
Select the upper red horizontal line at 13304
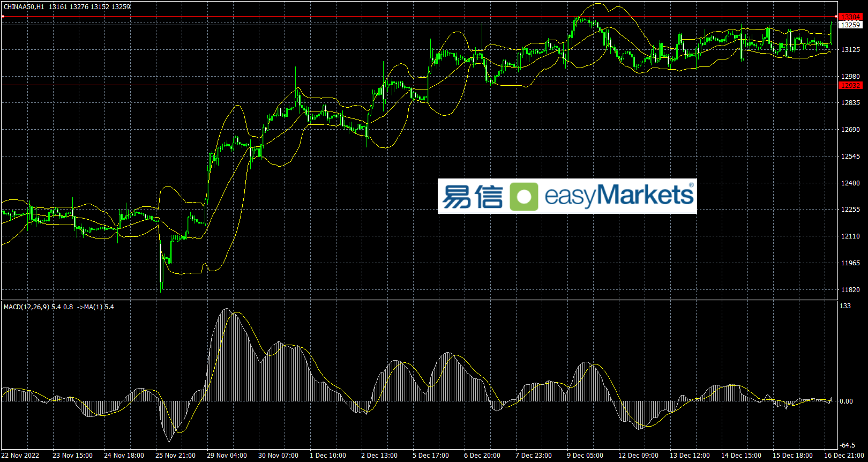click(x=419, y=17)
